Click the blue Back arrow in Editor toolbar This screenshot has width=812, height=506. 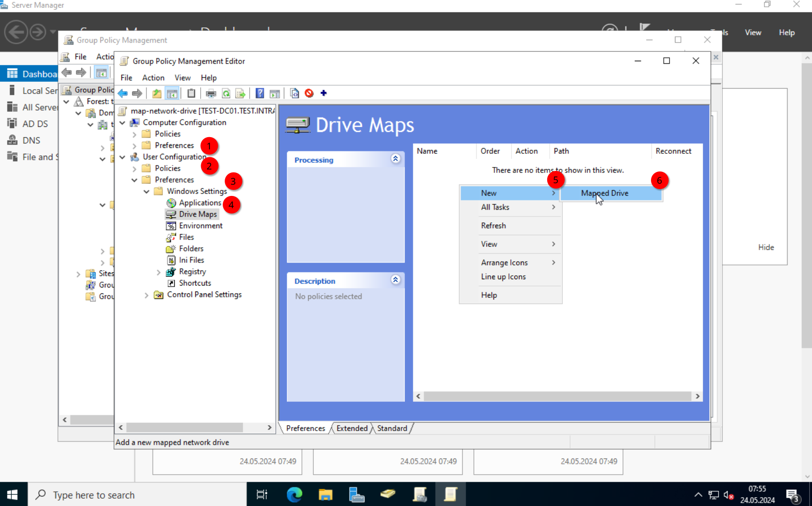click(123, 93)
